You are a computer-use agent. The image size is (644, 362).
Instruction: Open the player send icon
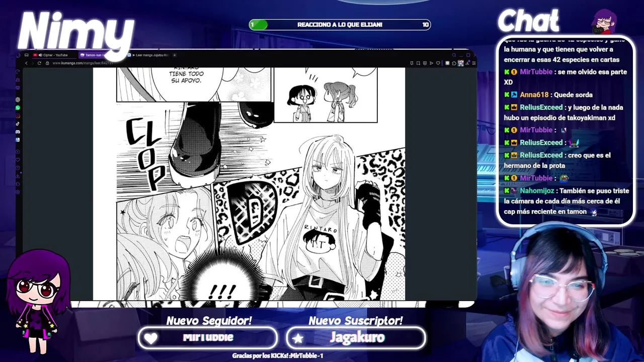coord(431,63)
